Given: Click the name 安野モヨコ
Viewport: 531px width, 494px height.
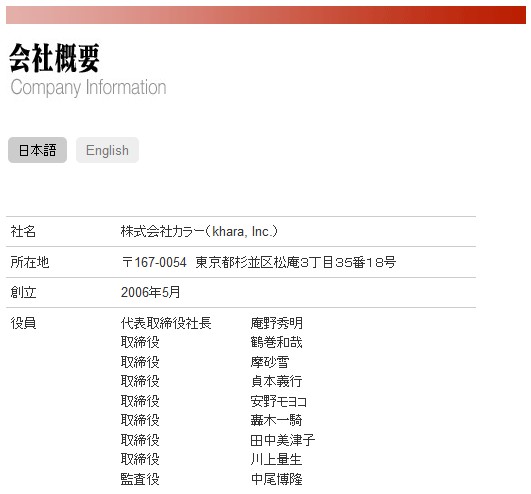Looking at the screenshot, I should tap(279, 401).
